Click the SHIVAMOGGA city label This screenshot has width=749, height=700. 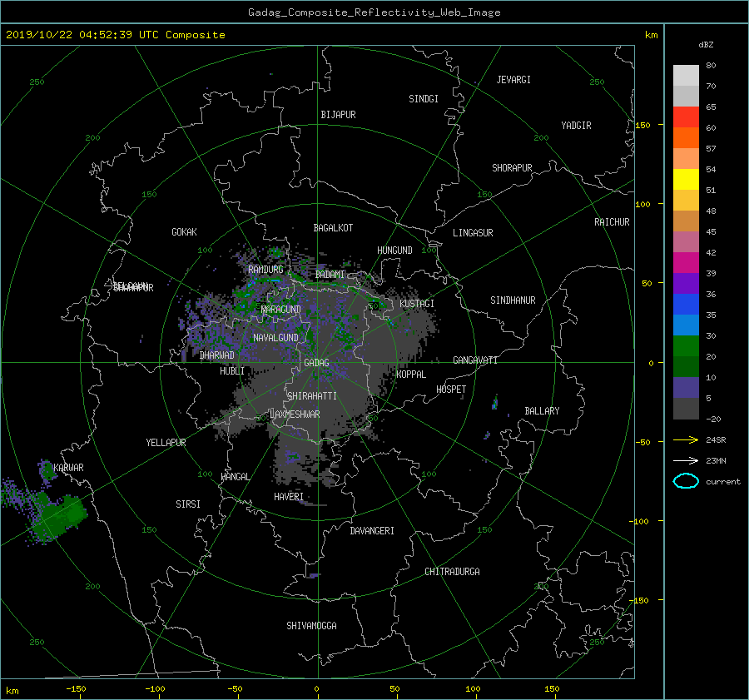click(x=311, y=626)
